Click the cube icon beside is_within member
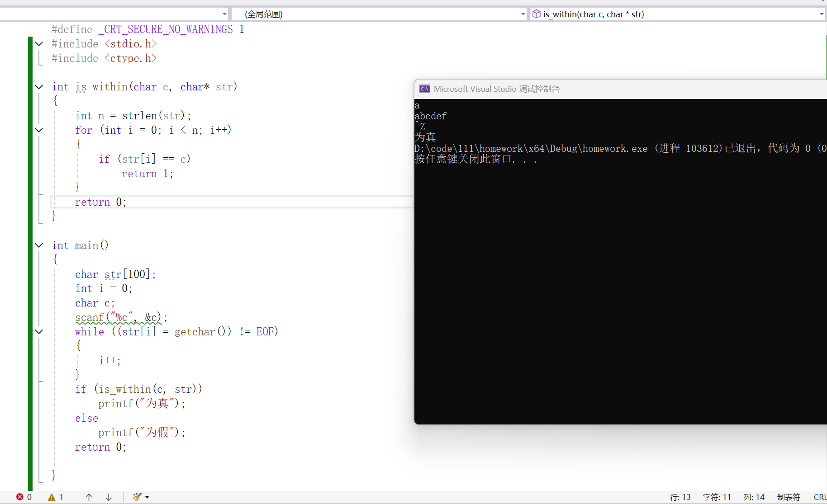 tap(537, 14)
